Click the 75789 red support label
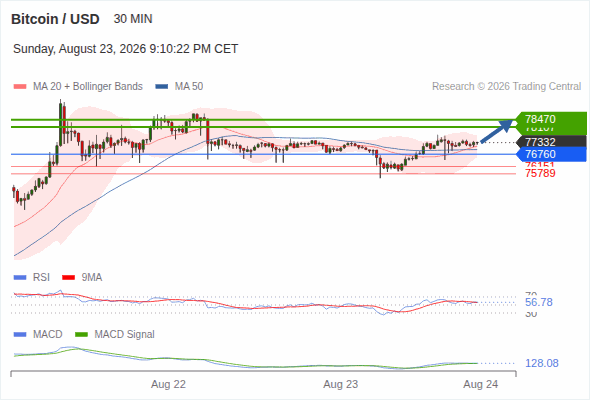 tap(540, 173)
